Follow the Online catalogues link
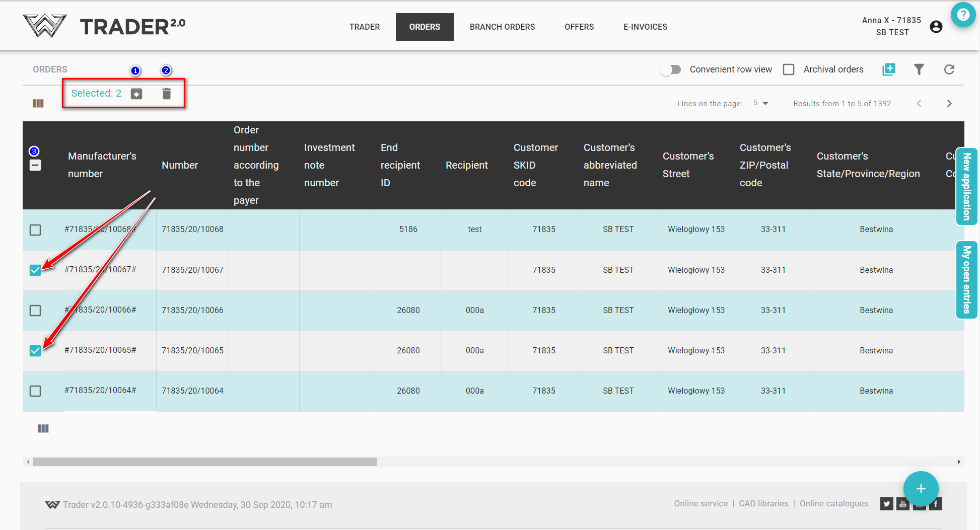 [833, 503]
